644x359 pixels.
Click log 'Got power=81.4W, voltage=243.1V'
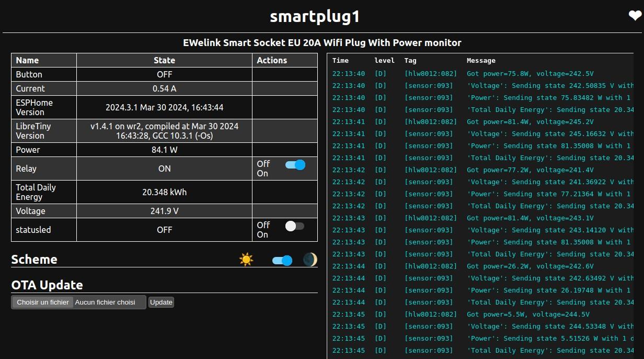point(530,218)
